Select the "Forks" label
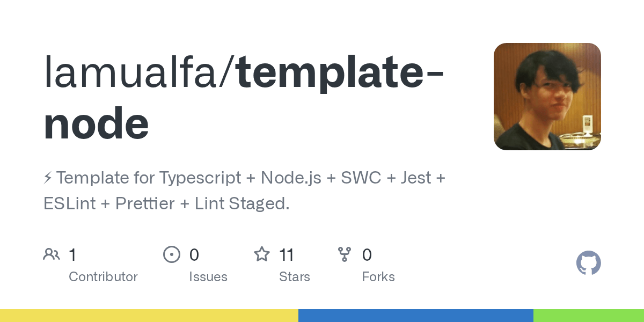 click(378, 277)
